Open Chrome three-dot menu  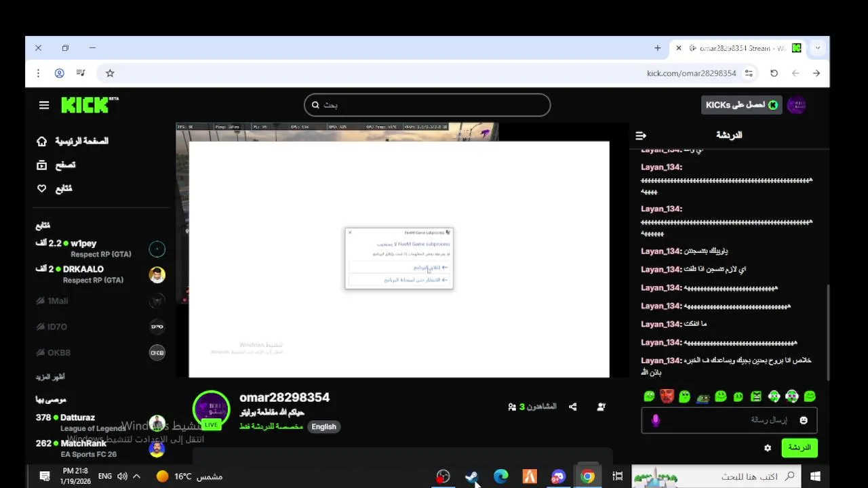(x=38, y=73)
